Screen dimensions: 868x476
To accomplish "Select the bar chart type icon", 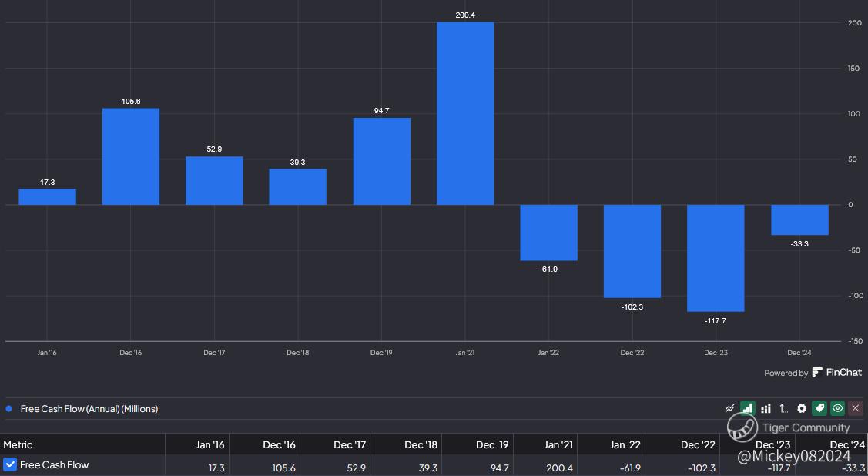I will 748,408.
